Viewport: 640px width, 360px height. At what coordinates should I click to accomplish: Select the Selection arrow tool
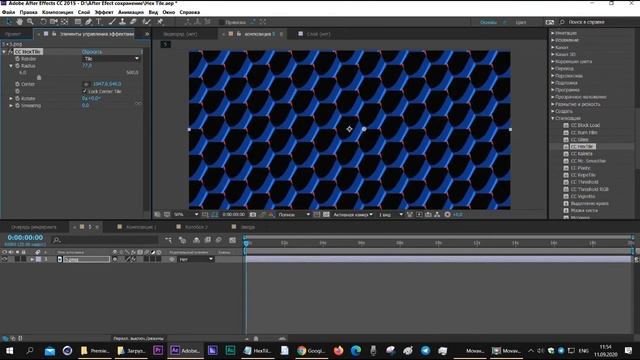[x=9, y=22]
